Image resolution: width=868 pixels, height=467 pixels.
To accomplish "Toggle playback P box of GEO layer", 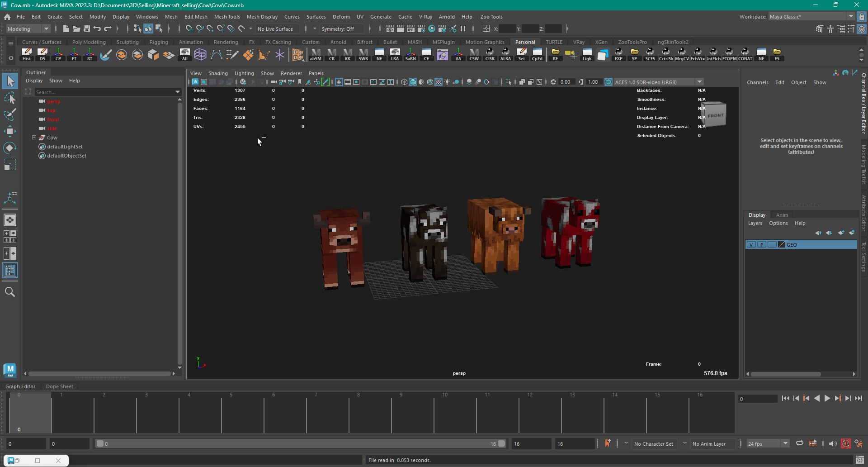I will tap(762, 244).
